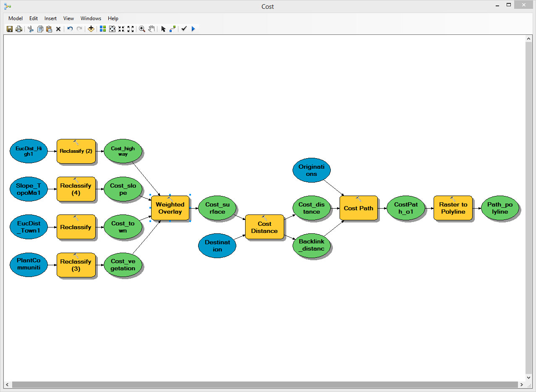Select the Backlink_distanc output oval
This screenshot has width=536, height=392.
tap(311, 245)
